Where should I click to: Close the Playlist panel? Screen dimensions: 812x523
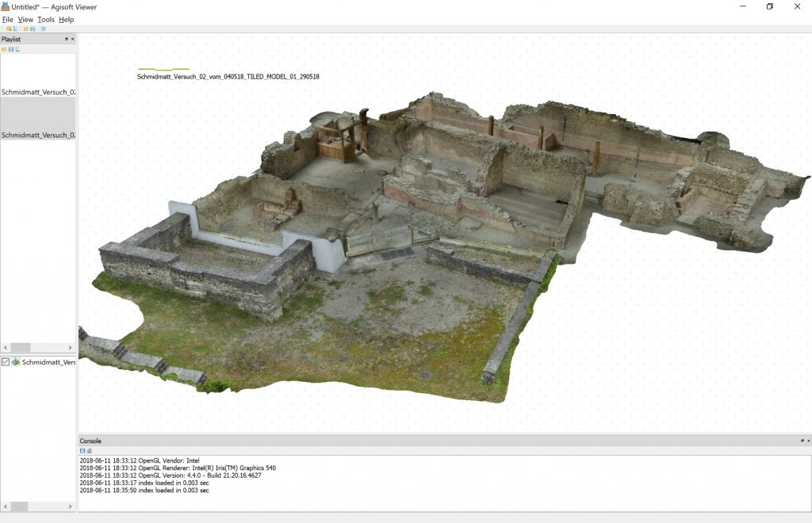tap(72, 39)
